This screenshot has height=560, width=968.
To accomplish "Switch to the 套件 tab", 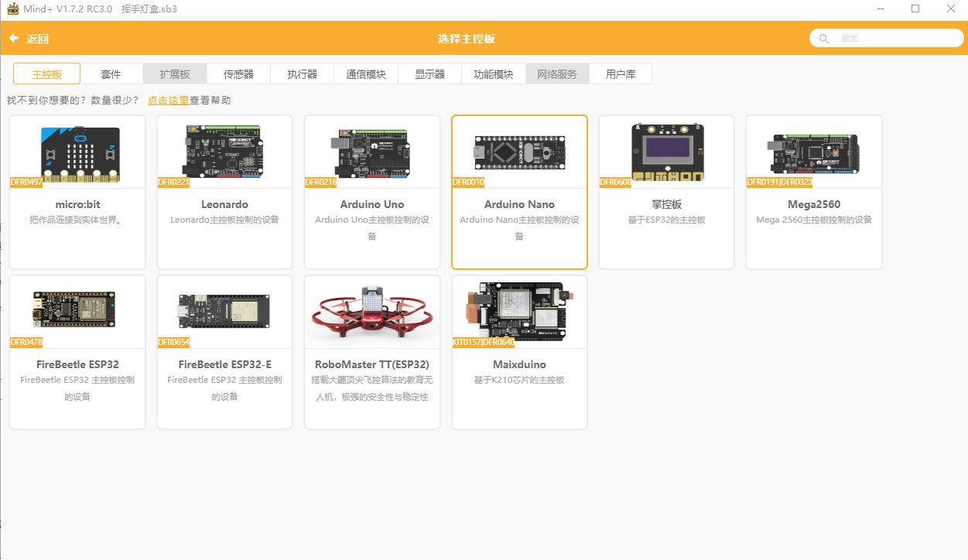I will pyautogui.click(x=111, y=74).
